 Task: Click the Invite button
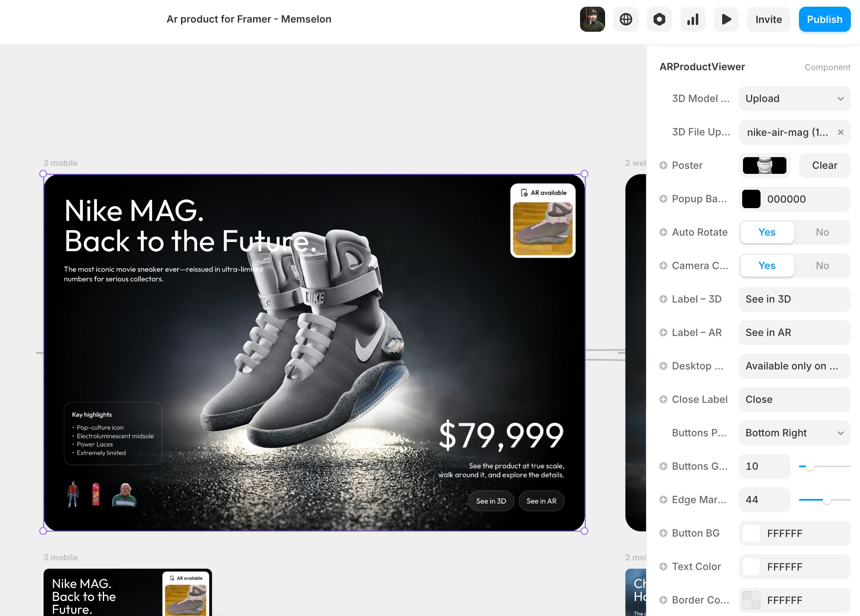click(768, 19)
